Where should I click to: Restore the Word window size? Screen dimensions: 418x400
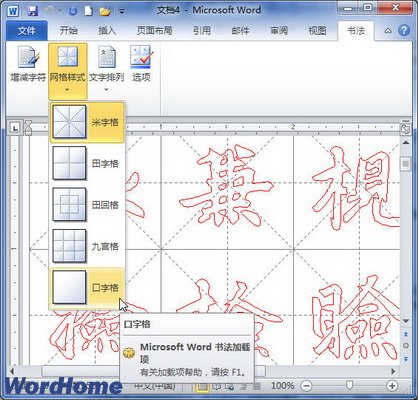(x=368, y=8)
